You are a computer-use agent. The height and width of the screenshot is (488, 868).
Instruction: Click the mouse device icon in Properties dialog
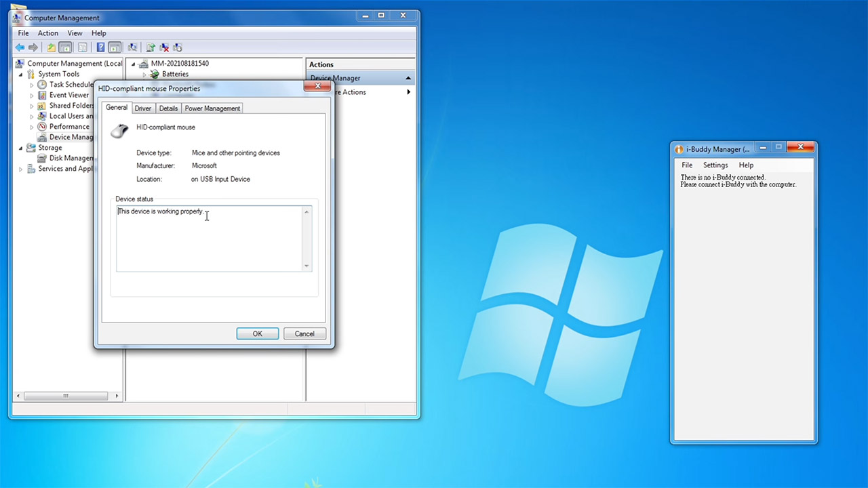point(119,131)
